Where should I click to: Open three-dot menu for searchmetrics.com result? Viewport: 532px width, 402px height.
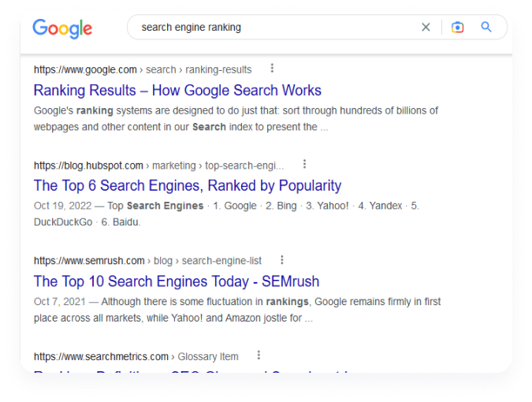259,355
